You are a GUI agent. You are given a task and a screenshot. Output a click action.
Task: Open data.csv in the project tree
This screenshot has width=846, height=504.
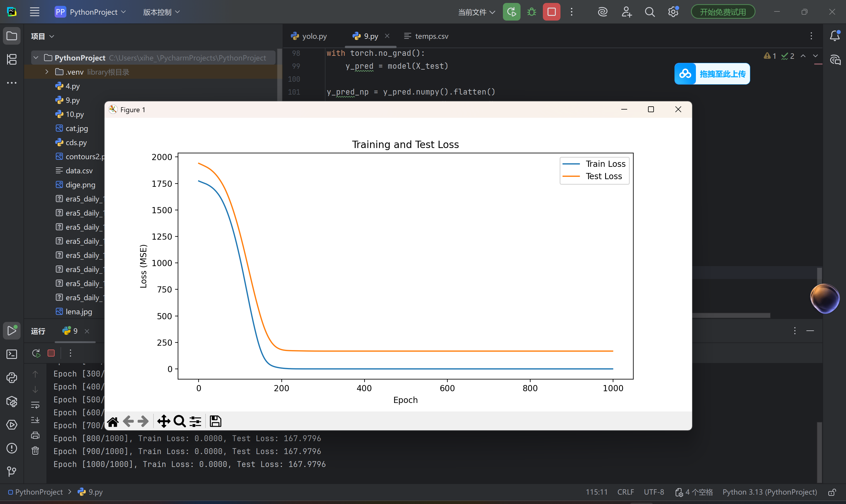coord(79,170)
